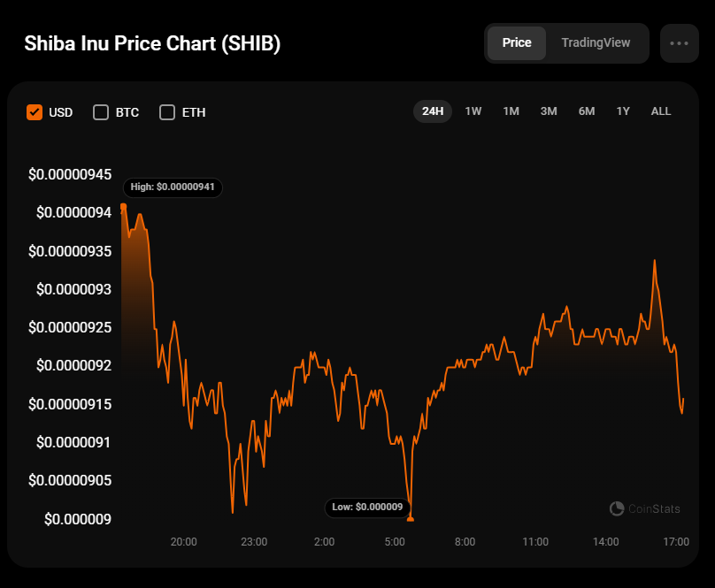
Task: Select the 3M time range
Action: click(549, 111)
